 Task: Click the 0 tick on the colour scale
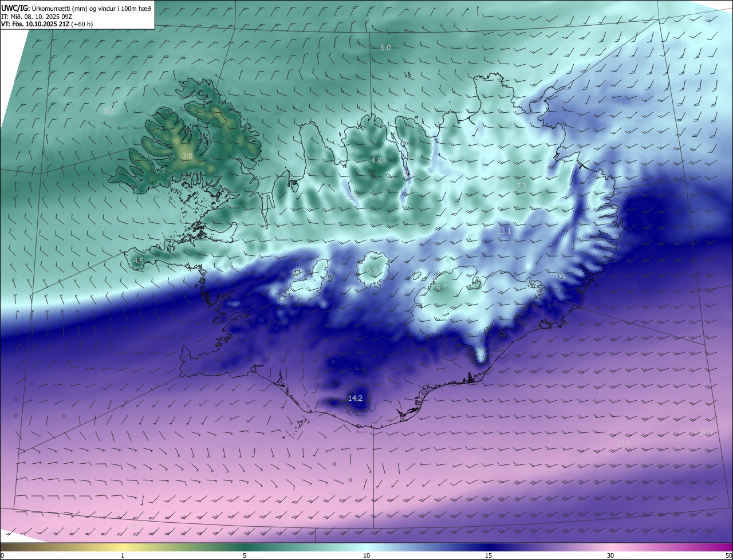(2, 555)
